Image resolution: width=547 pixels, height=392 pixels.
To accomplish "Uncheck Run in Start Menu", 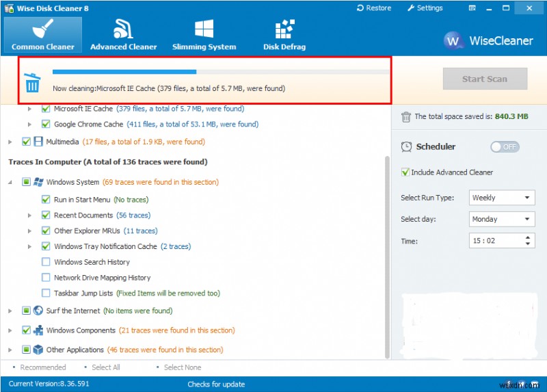I will click(45, 199).
